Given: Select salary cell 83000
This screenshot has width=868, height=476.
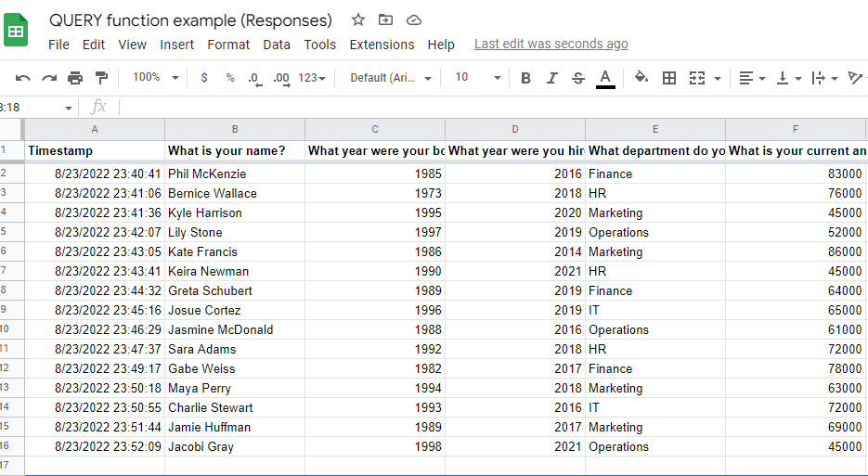Looking at the screenshot, I should click(x=796, y=174).
